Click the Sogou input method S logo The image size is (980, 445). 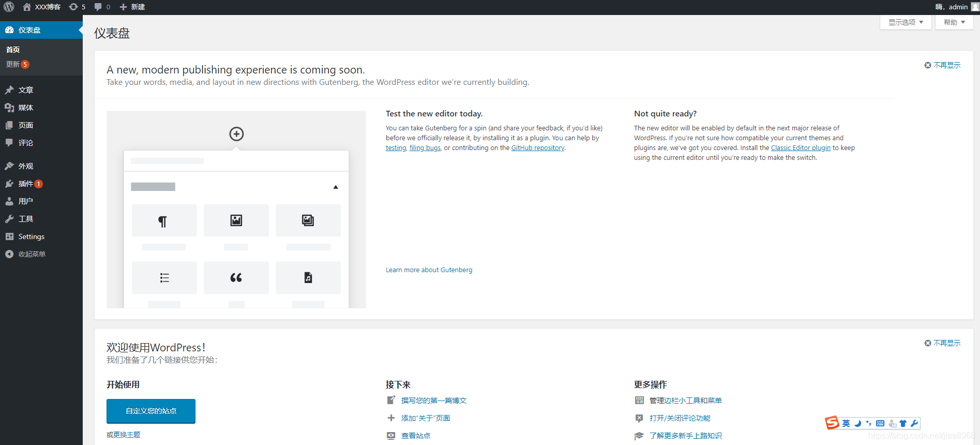pyautogui.click(x=832, y=423)
